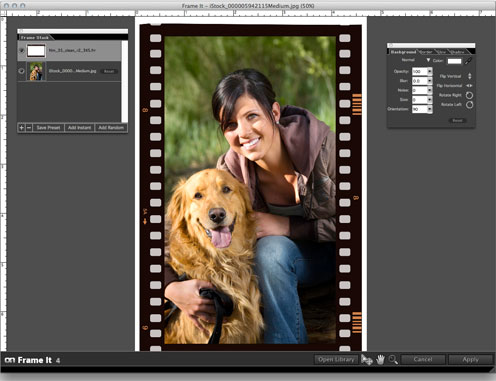
Task: Click the Rotate Right circular icon
Action: point(469,95)
